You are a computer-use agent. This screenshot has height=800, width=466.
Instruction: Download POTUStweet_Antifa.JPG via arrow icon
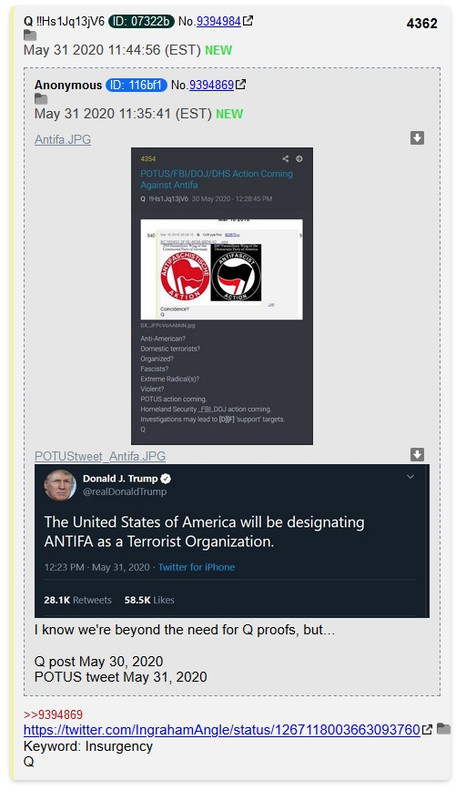click(417, 454)
